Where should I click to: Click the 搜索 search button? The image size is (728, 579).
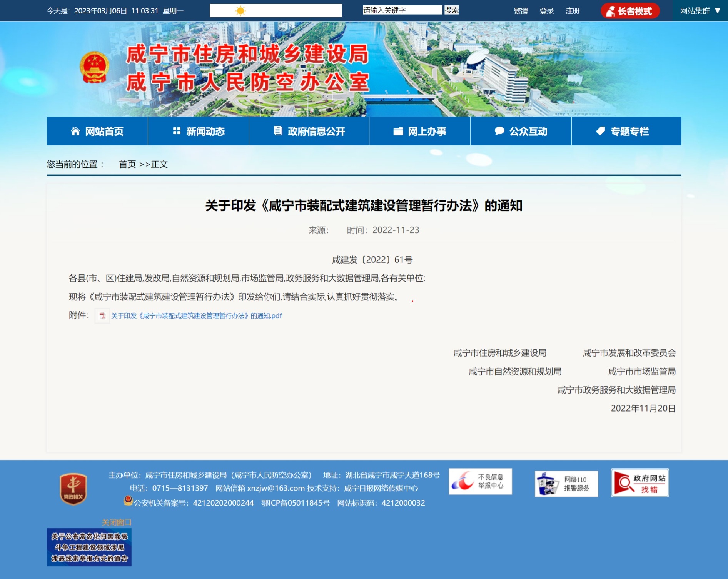[451, 10]
